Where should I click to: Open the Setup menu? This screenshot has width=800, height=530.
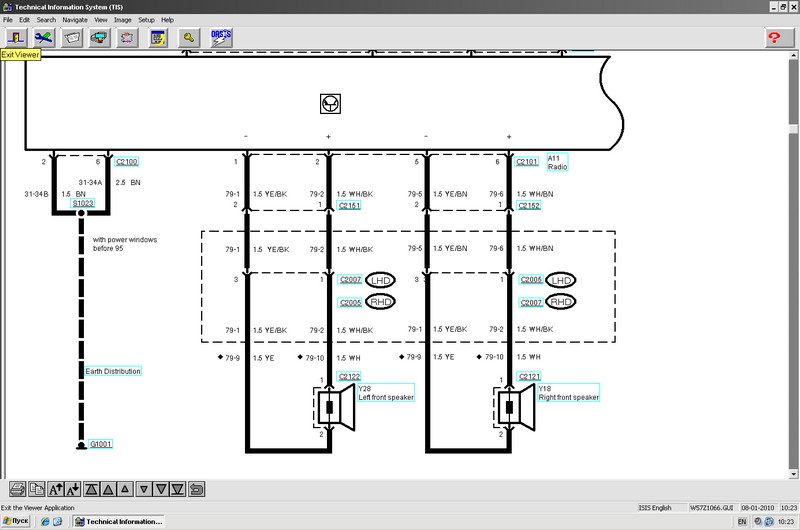[146, 20]
